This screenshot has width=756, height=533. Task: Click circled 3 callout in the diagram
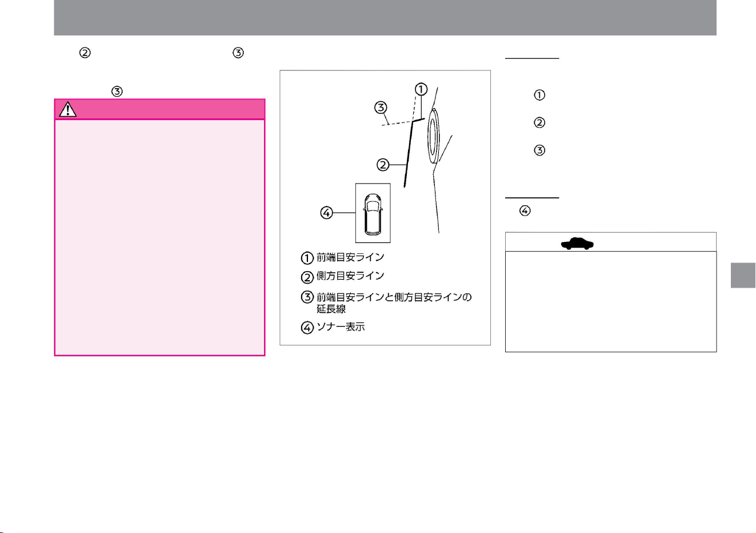pos(381,107)
